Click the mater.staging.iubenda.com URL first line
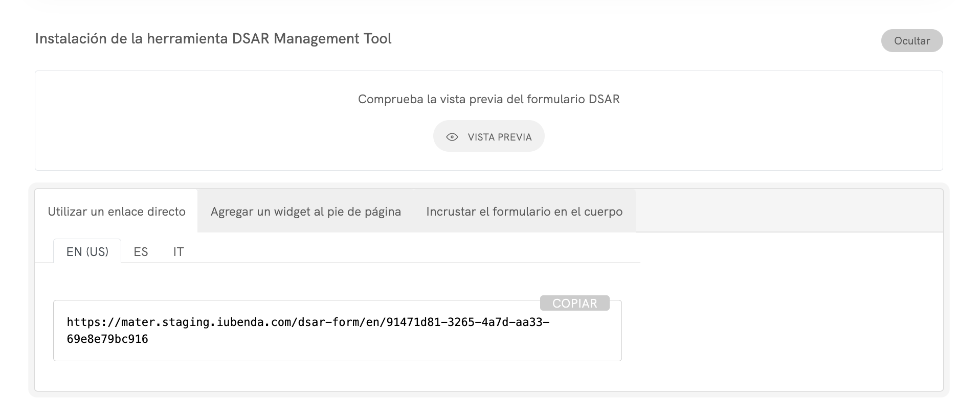This screenshot has height=420, width=980. tap(308, 322)
